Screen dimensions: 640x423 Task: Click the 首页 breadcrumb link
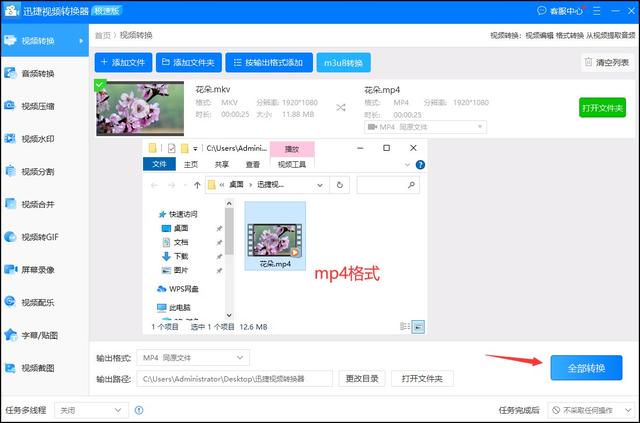(x=103, y=36)
